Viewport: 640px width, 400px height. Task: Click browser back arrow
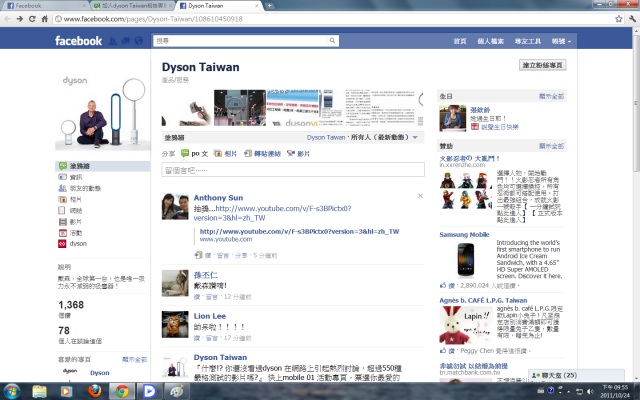[x=7, y=19]
